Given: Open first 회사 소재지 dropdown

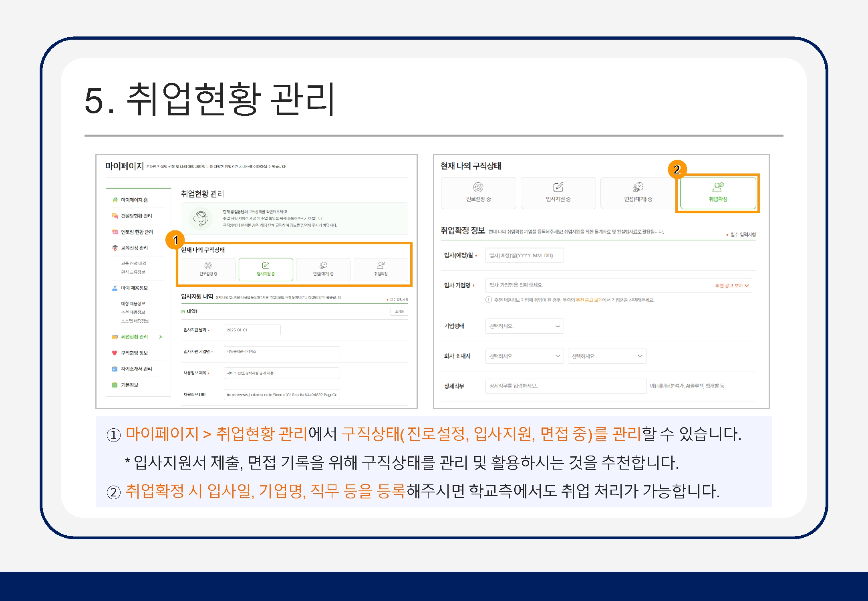Looking at the screenshot, I should (x=524, y=356).
